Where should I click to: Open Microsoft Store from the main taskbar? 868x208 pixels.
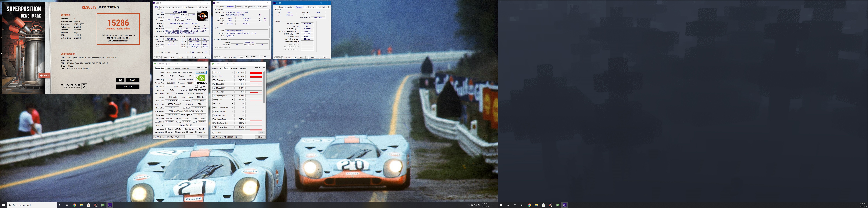click(89, 205)
